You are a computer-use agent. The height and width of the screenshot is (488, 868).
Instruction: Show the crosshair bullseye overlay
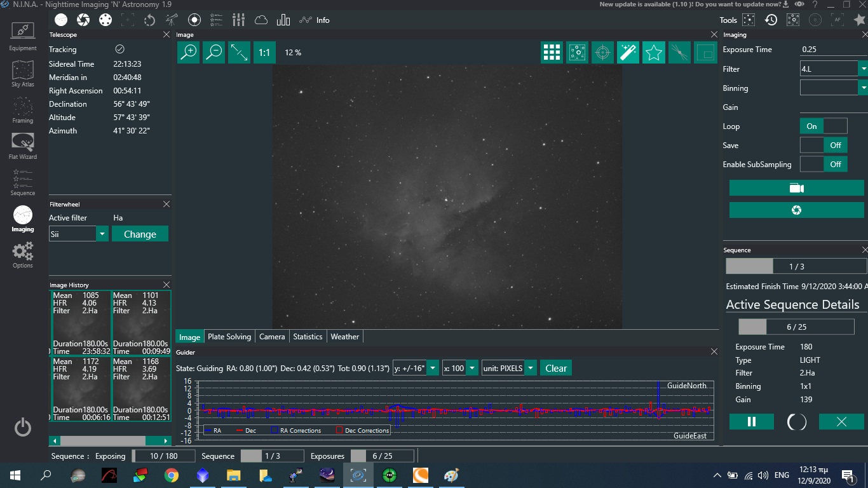(602, 53)
